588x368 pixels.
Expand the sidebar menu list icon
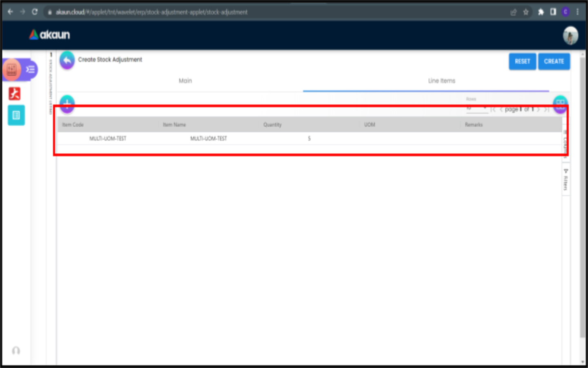(31, 70)
